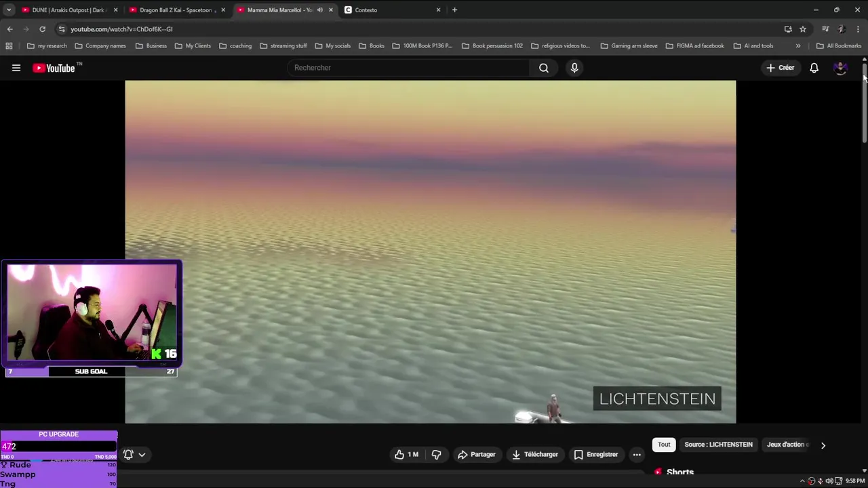
Task: Toggle the channel notification bell
Action: coord(128,455)
